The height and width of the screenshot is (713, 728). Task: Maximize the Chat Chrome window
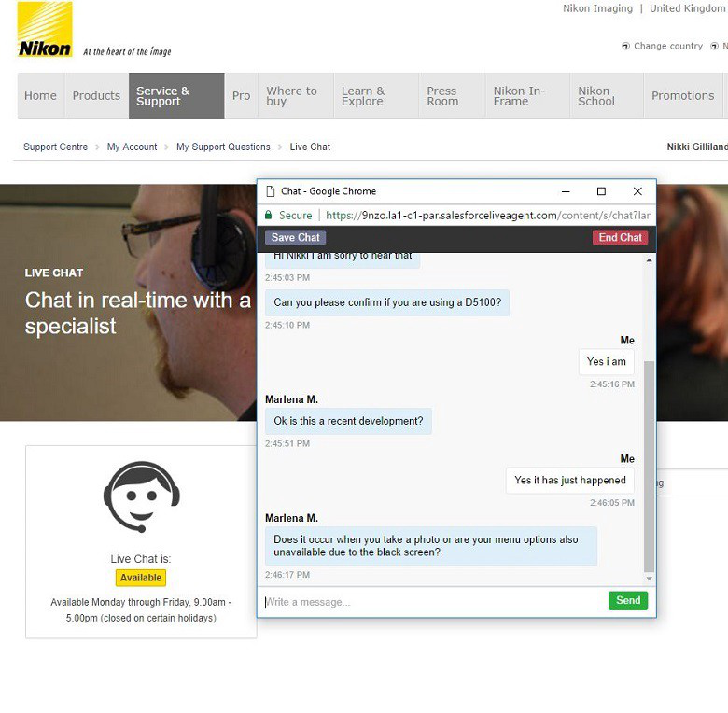[601, 191]
